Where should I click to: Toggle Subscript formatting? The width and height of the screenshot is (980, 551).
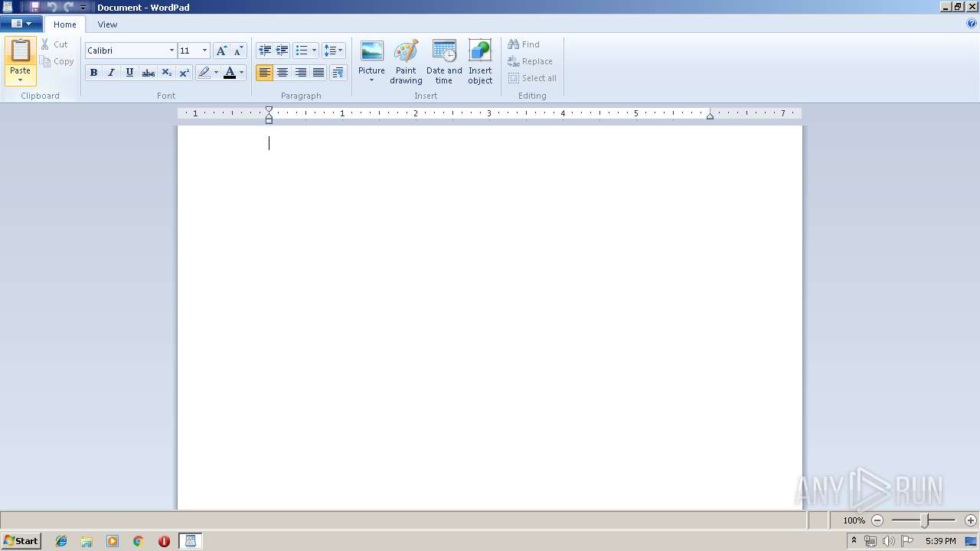point(166,73)
